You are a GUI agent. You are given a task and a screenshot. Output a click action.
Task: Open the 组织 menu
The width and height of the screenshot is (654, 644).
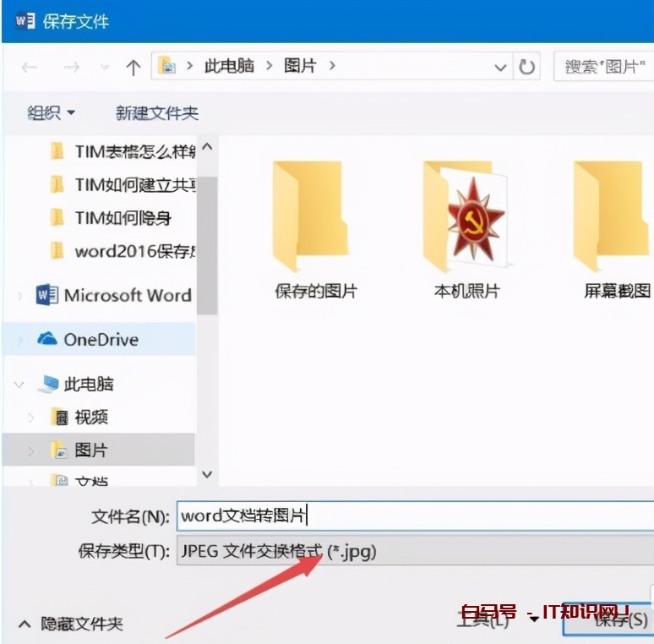coord(52,112)
